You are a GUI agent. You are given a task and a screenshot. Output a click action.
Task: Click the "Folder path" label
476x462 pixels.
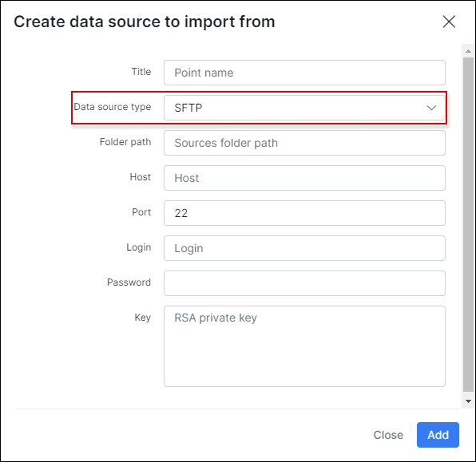pyautogui.click(x=125, y=142)
